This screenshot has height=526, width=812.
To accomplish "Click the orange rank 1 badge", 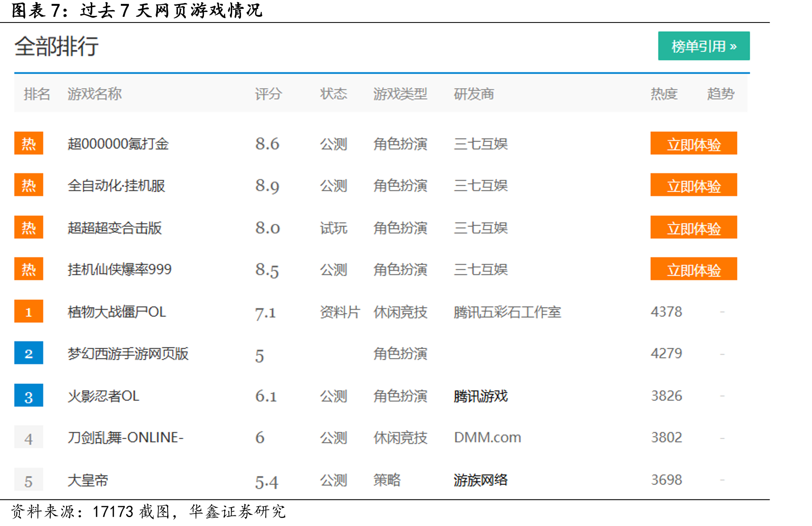I will [x=29, y=311].
